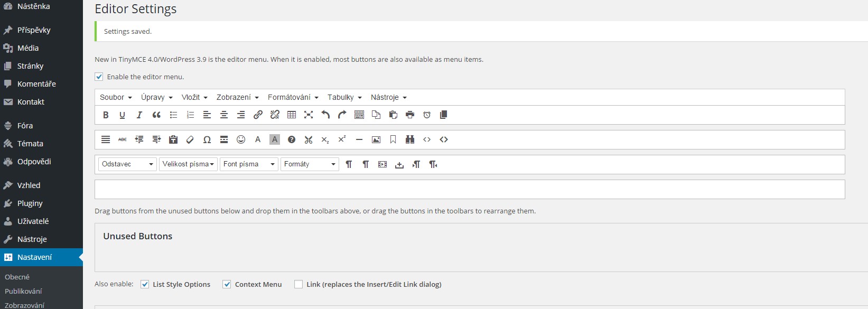The image size is (868, 309).
Task: Click the smiley emoticons icon
Action: point(241,139)
